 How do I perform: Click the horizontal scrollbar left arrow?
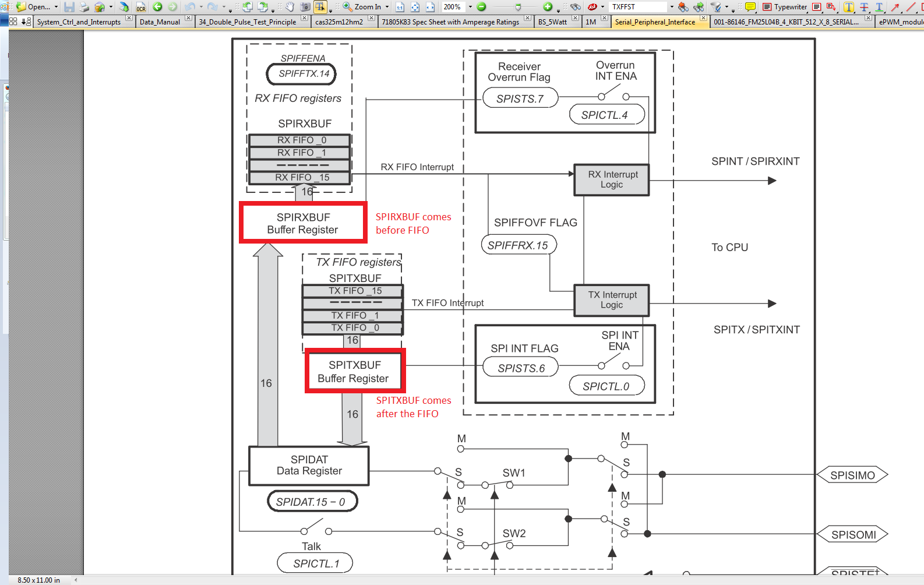pyautogui.click(x=76, y=580)
